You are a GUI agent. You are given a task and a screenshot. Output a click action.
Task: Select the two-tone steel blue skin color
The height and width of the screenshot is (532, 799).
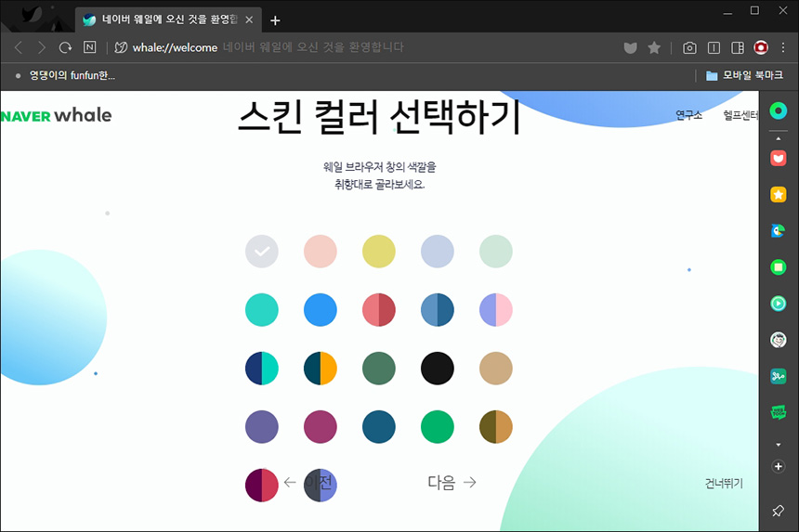pos(438,310)
